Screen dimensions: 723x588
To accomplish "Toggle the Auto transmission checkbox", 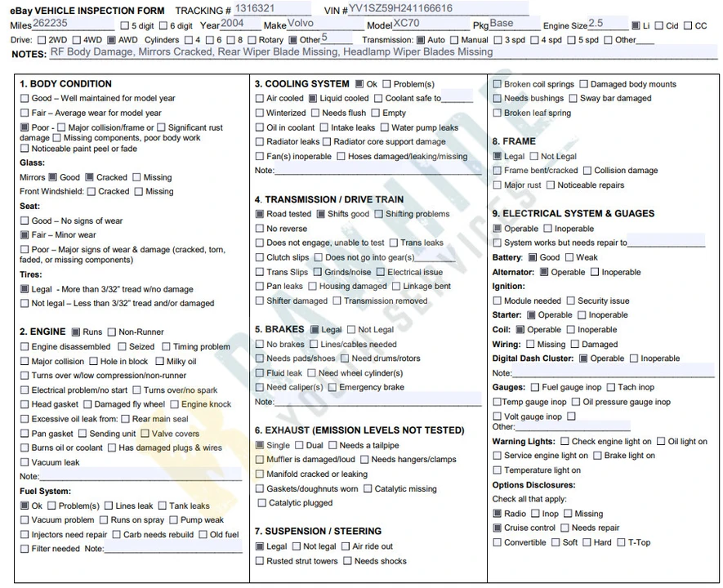I will point(421,40).
